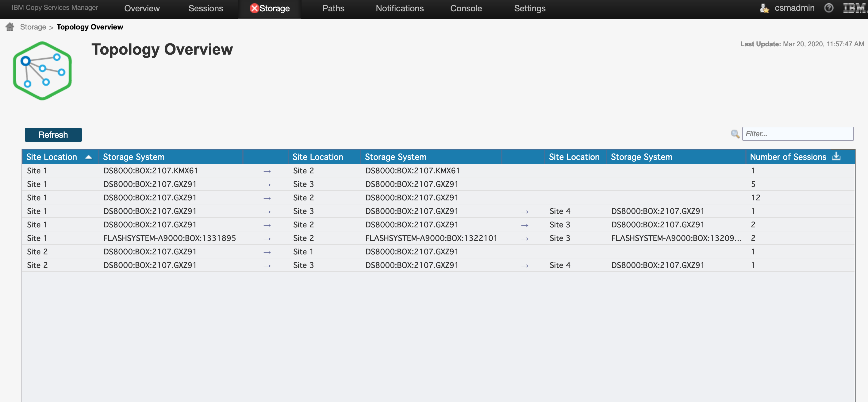
Task: Click the help question mark icon
Action: [828, 8]
